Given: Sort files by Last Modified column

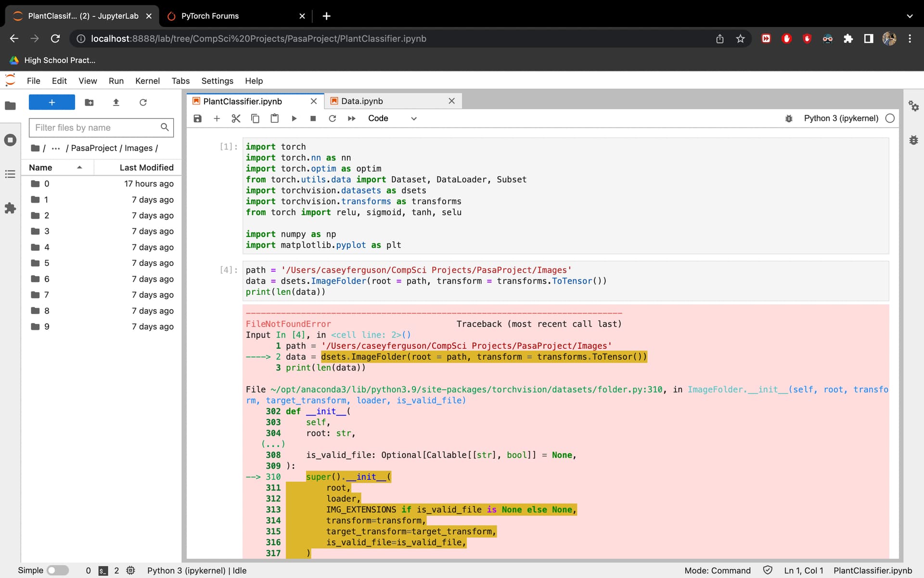Looking at the screenshot, I should pos(146,167).
